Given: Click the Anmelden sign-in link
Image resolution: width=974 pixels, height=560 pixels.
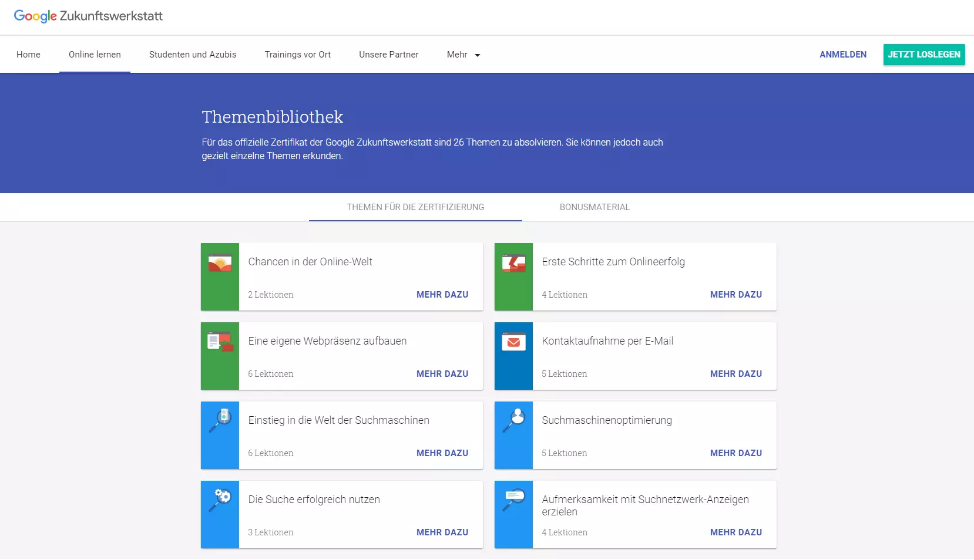Looking at the screenshot, I should 843,55.
